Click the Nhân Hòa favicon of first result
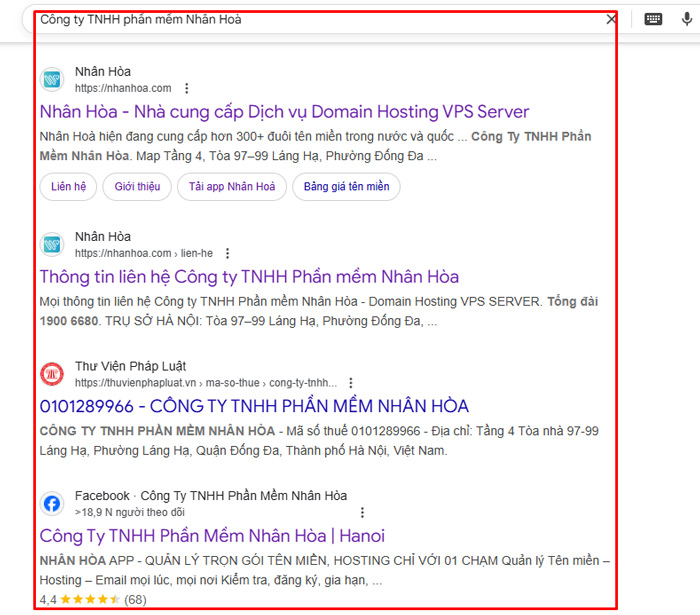The image size is (700, 615). [52, 80]
